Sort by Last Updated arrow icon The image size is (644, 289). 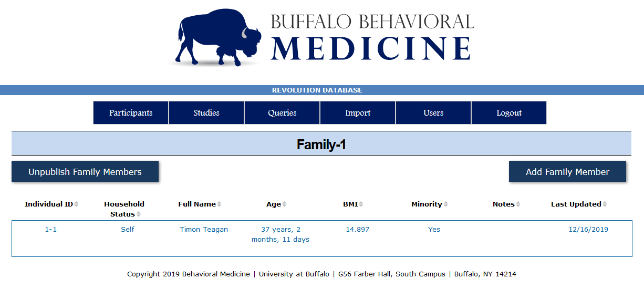pyautogui.click(x=605, y=204)
